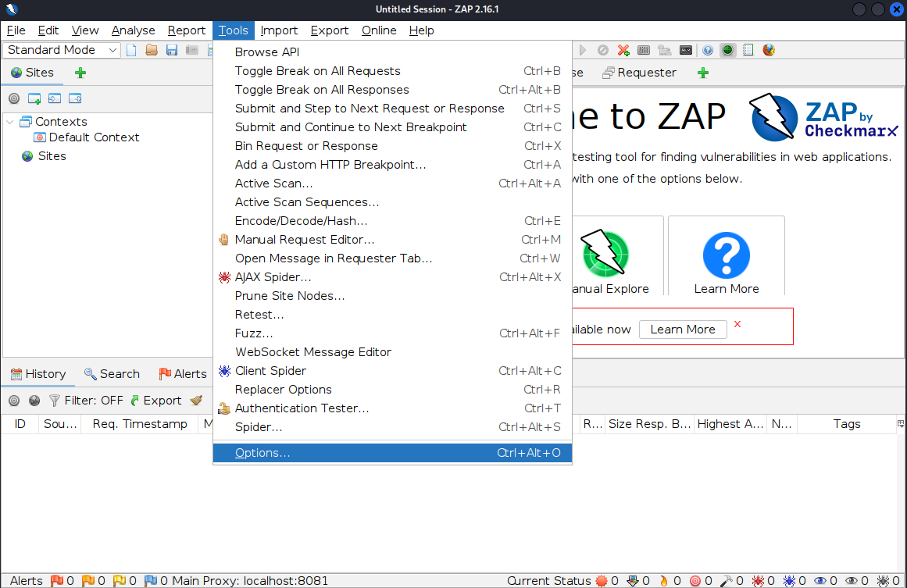Click the Firefox browser launch icon
907x588 pixels.
point(768,50)
